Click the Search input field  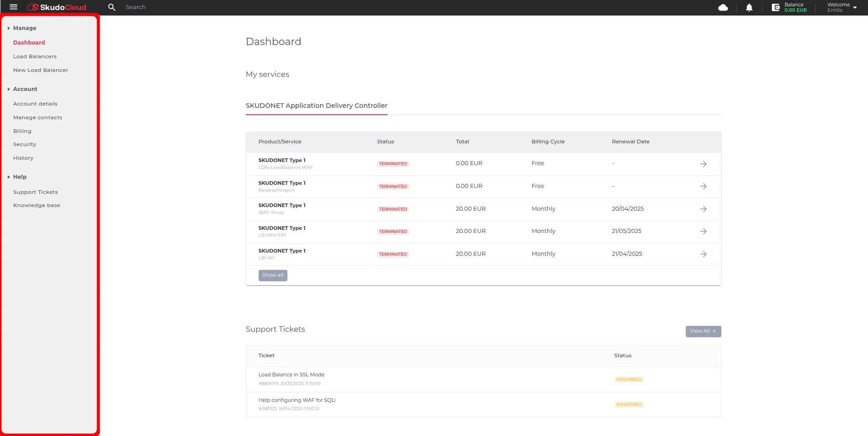tap(136, 7)
